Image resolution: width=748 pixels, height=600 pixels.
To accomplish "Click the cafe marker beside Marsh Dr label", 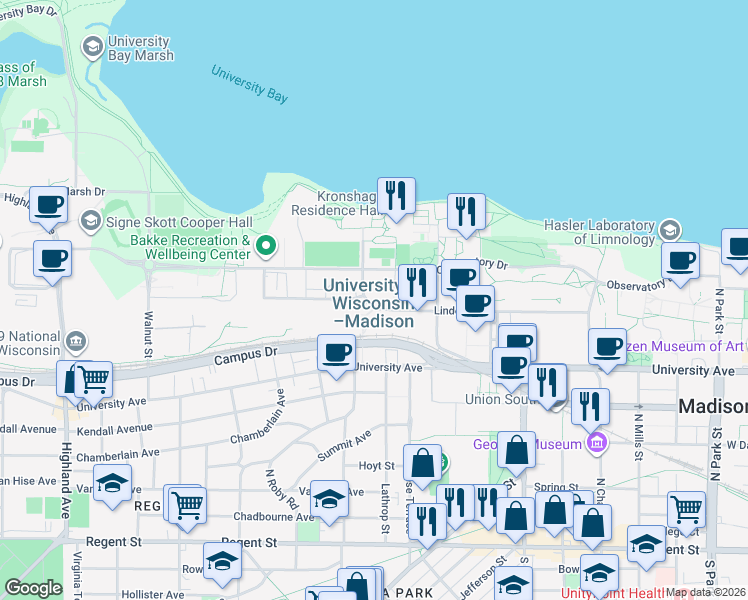I will click(48, 205).
